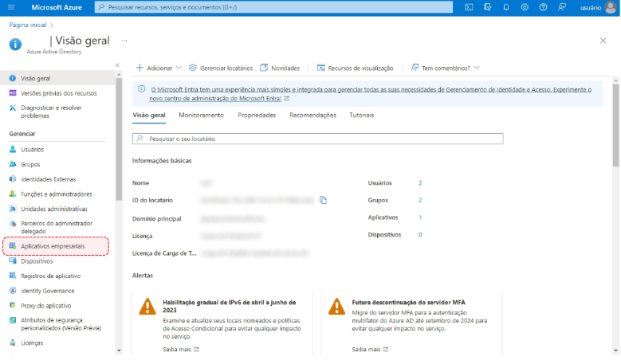
Task: Click Gerenciar locatários button
Action: point(221,68)
